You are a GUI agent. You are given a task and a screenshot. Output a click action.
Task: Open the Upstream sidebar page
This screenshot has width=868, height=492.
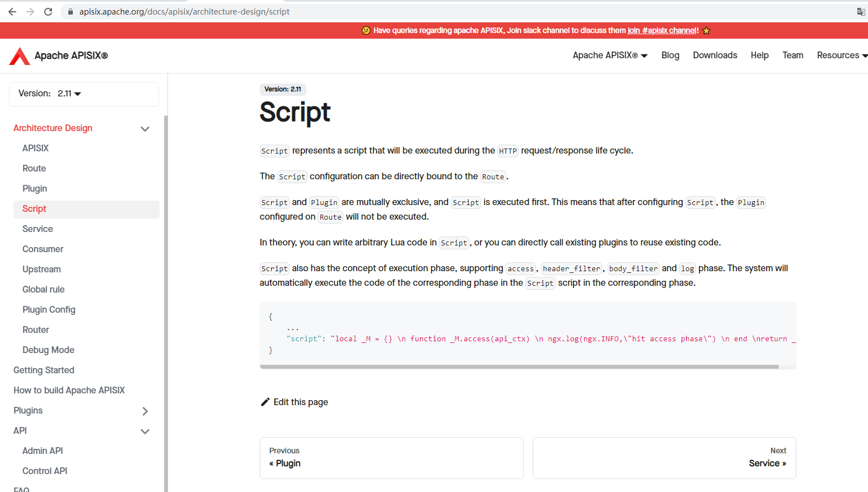pyautogui.click(x=41, y=269)
